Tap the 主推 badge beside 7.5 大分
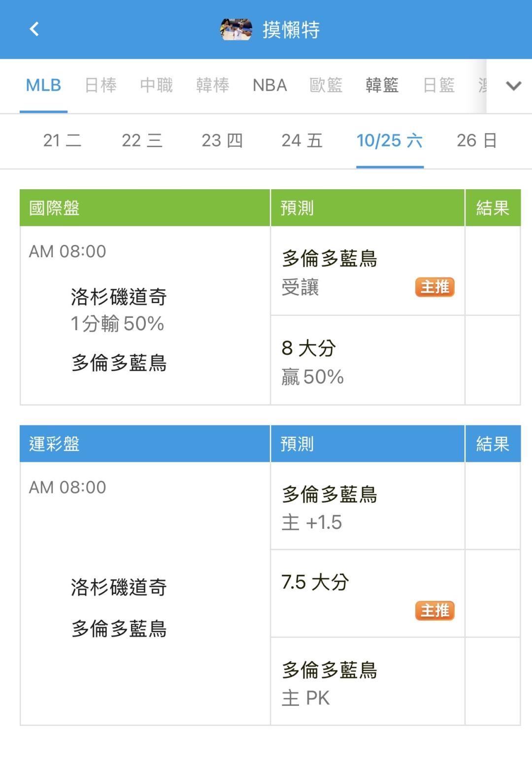This screenshot has height=757, width=532. click(434, 611)
